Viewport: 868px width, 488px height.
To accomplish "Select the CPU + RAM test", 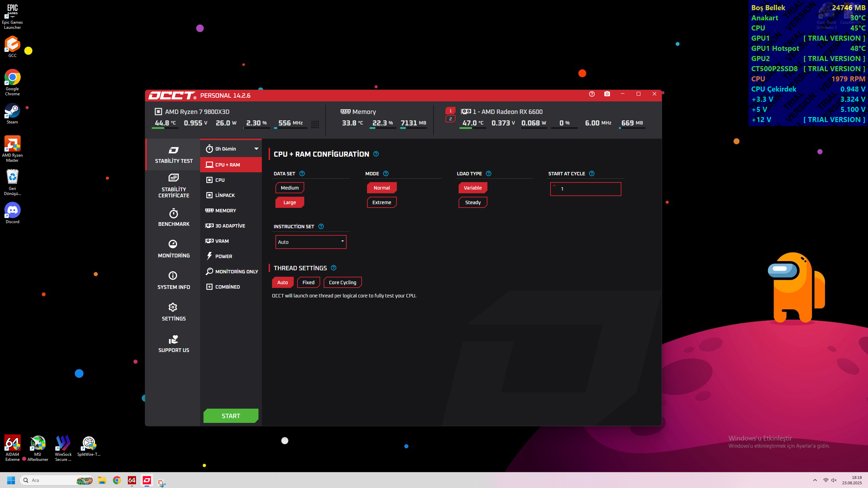I will [231, 165].
